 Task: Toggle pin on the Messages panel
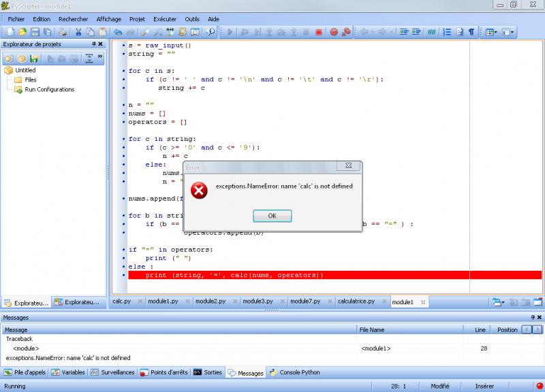[533, 317]
